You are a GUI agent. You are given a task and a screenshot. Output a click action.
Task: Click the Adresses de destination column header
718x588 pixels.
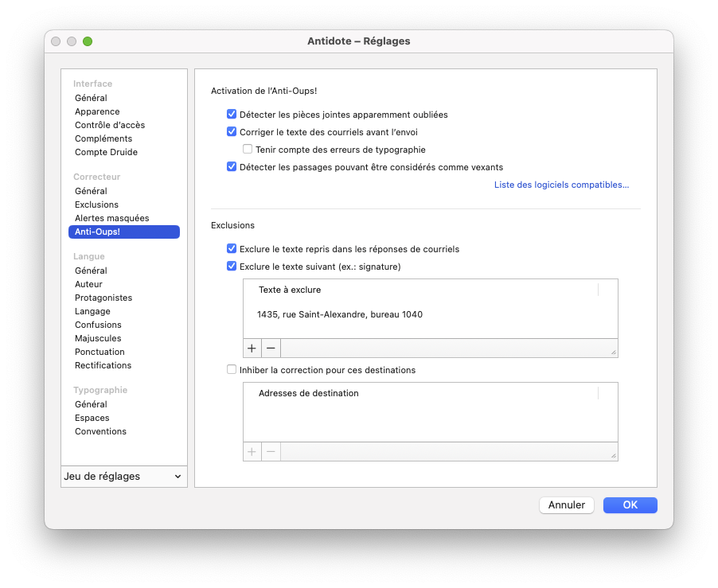point(420,393)
